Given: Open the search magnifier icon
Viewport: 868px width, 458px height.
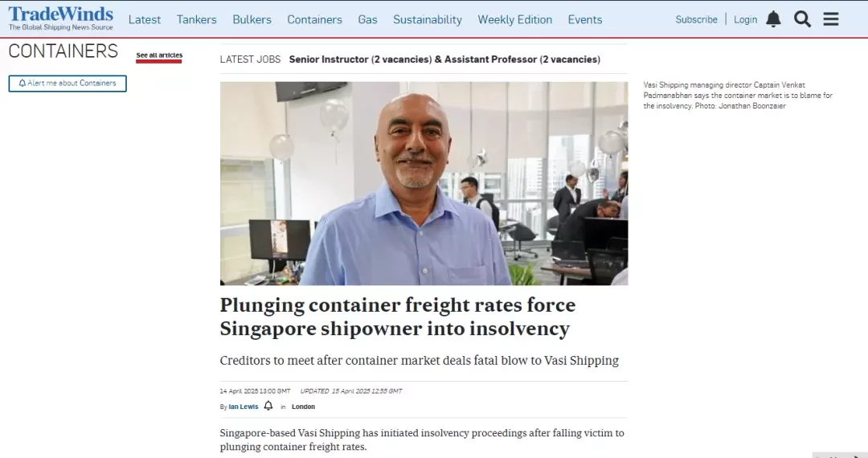Looking at the screenshot, I should click(802, 19).
